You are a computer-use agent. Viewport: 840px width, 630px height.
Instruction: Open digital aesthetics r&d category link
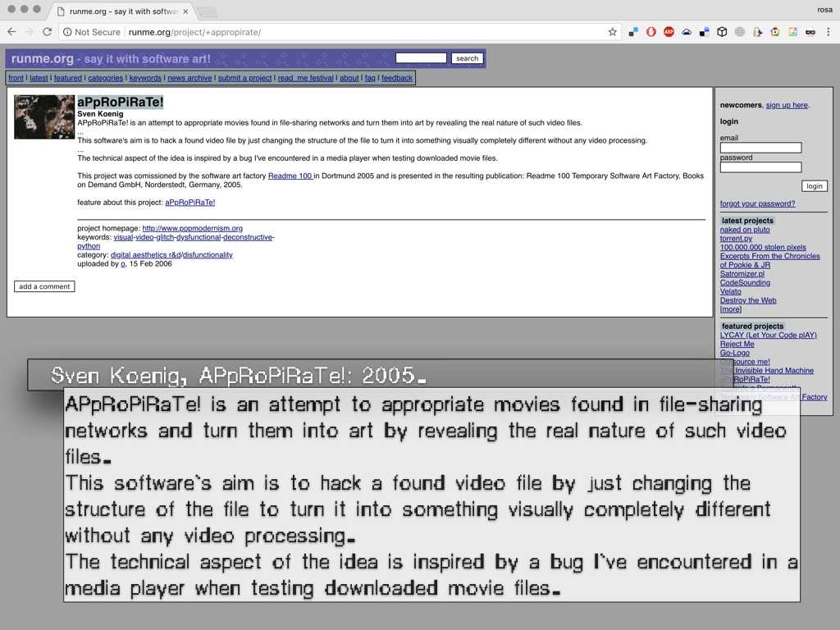[x=145, y=255]
